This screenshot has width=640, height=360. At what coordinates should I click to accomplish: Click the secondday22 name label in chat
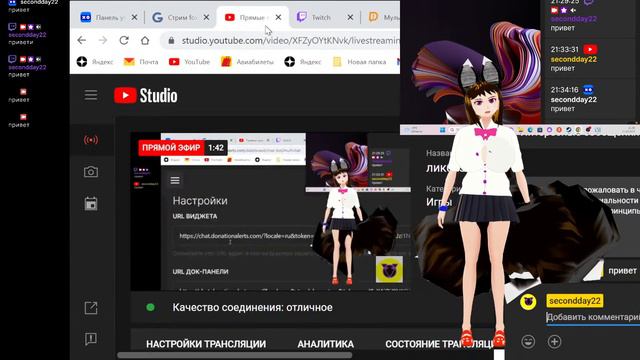[575, 301]
